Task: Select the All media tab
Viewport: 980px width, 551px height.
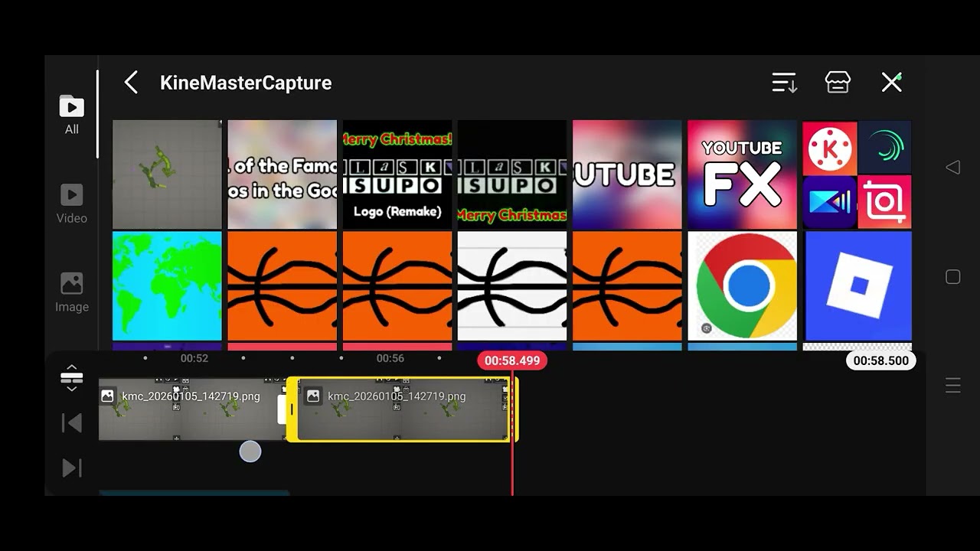Action: 71,115
